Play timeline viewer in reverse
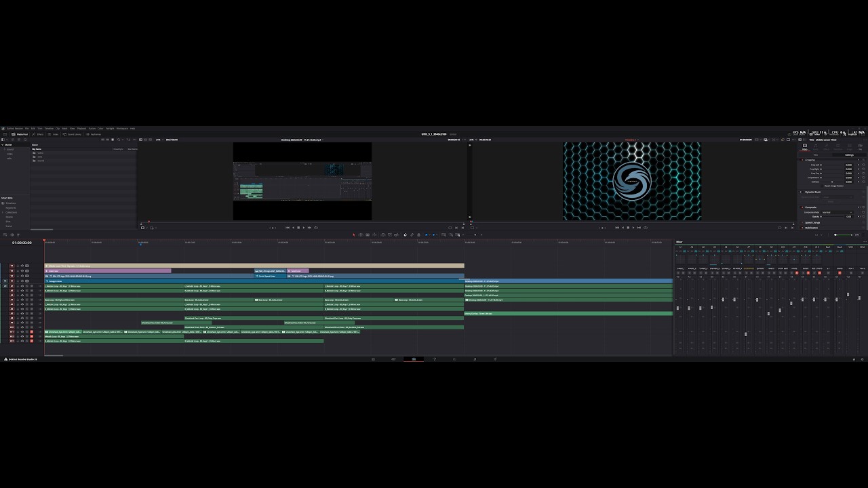 click(623, 228)
